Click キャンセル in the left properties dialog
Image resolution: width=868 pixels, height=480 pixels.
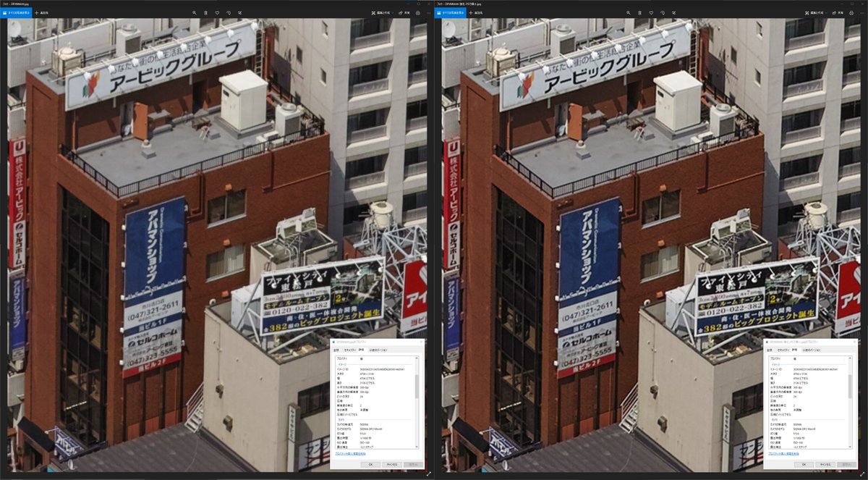coord(391,463)
